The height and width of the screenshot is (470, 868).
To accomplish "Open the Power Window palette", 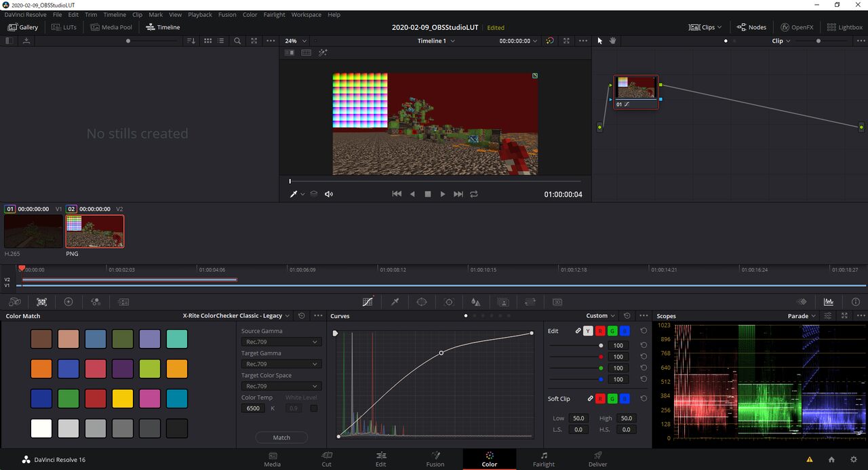I will point(422,302).
